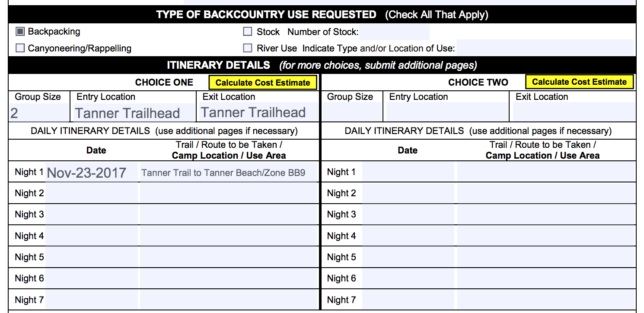Select the Number of Stock field
This screenshot has height=313, width=644.
394,32
